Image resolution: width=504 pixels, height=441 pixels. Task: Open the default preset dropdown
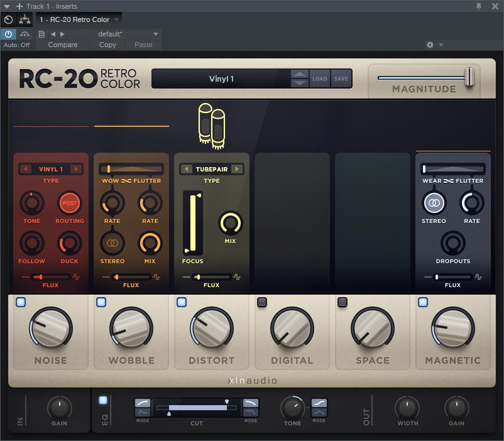coord(156,34)
